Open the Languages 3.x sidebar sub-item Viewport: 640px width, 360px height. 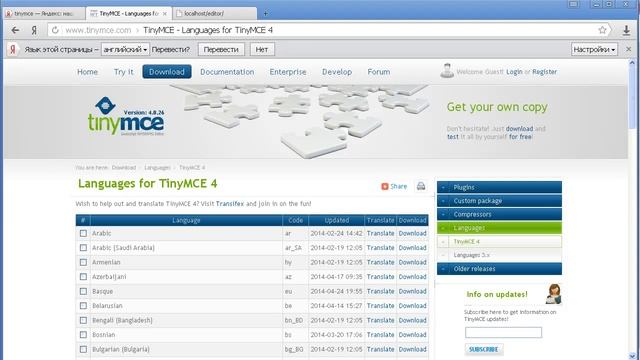tap(499, 255)
